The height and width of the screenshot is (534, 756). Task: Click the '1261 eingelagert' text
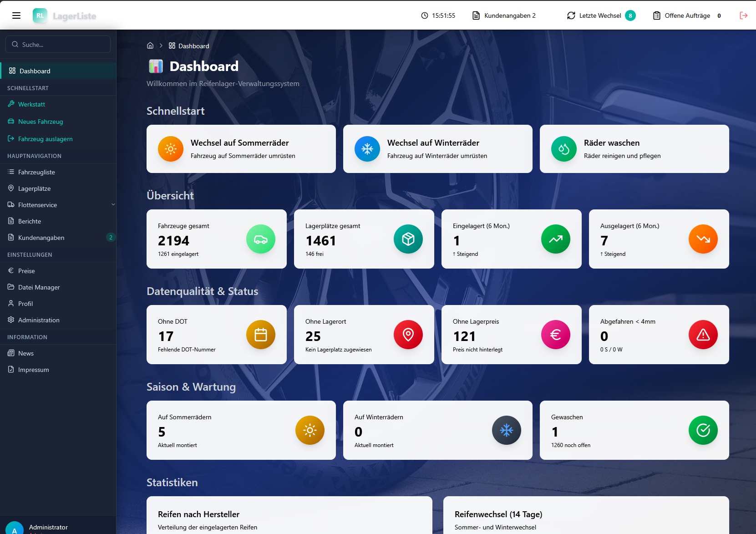(178, 254)
